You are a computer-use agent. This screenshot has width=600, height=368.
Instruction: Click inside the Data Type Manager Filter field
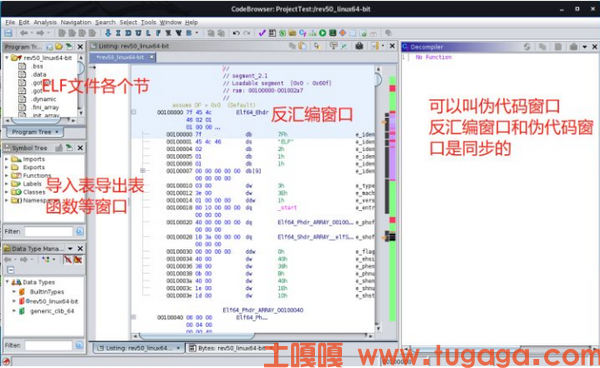[x=48, y=345]
